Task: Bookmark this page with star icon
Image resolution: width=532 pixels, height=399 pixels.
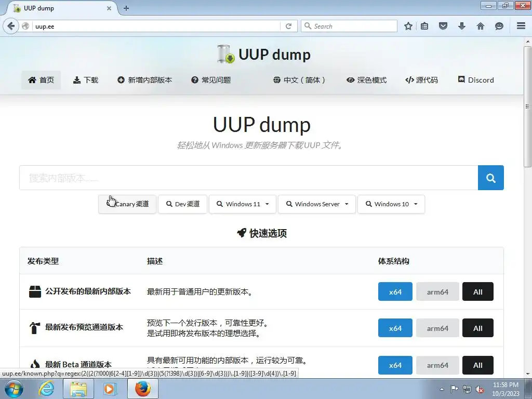Action: click(408, 26)
